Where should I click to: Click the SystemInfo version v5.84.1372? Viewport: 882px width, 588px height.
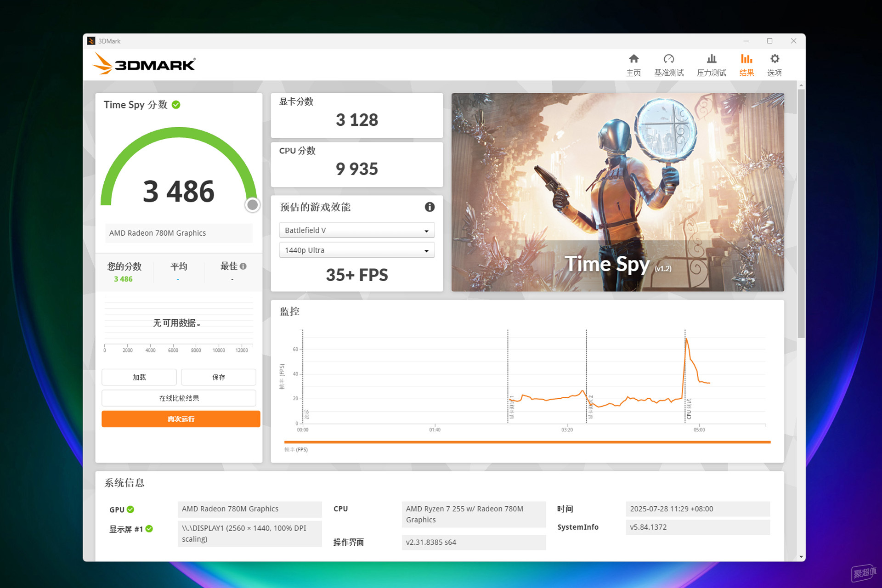coord(698,527)
